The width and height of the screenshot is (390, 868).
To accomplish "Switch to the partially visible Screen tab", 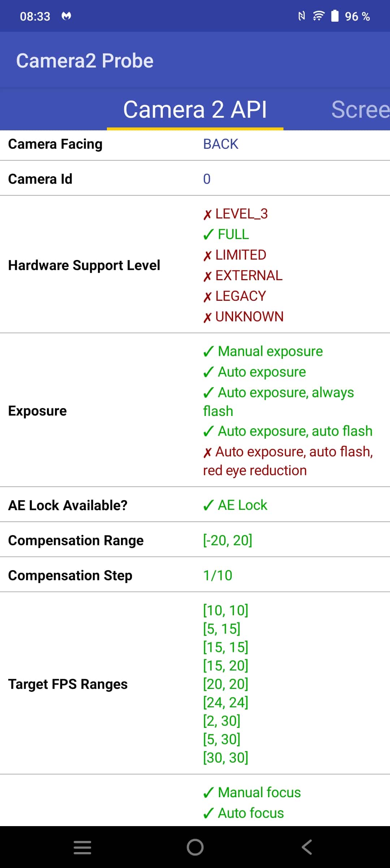I will coord(360,109).
